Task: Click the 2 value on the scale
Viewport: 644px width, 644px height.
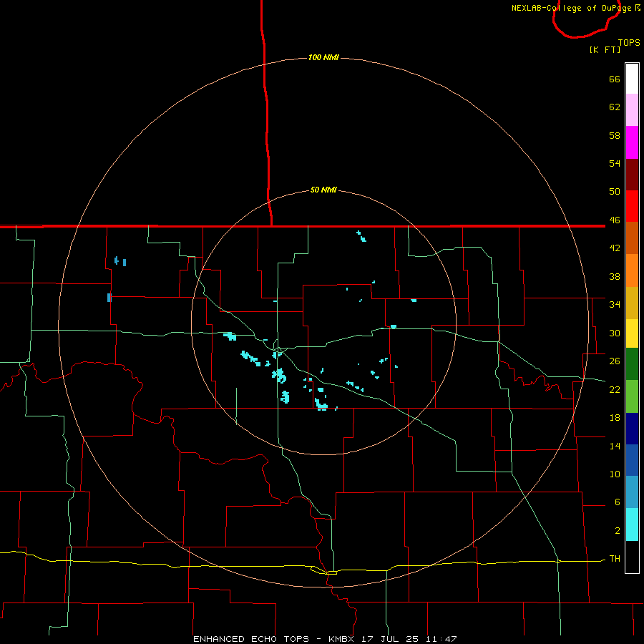Action: [x=618, y=531]
